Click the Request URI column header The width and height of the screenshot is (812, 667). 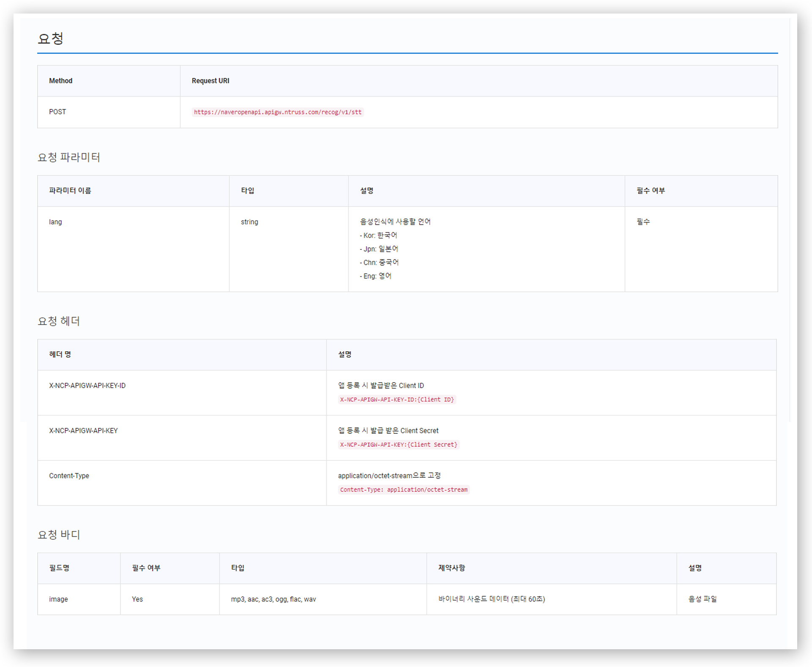(x=210, y=81)
